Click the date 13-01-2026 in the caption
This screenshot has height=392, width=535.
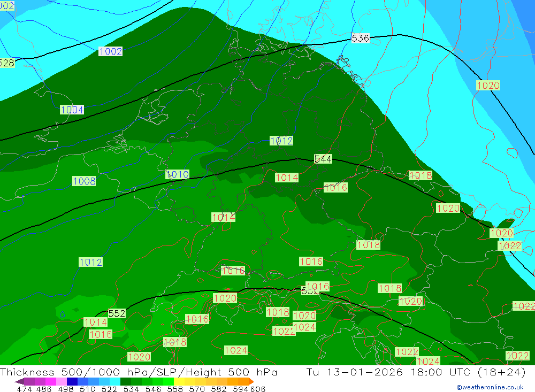click(x=365, y=372)
